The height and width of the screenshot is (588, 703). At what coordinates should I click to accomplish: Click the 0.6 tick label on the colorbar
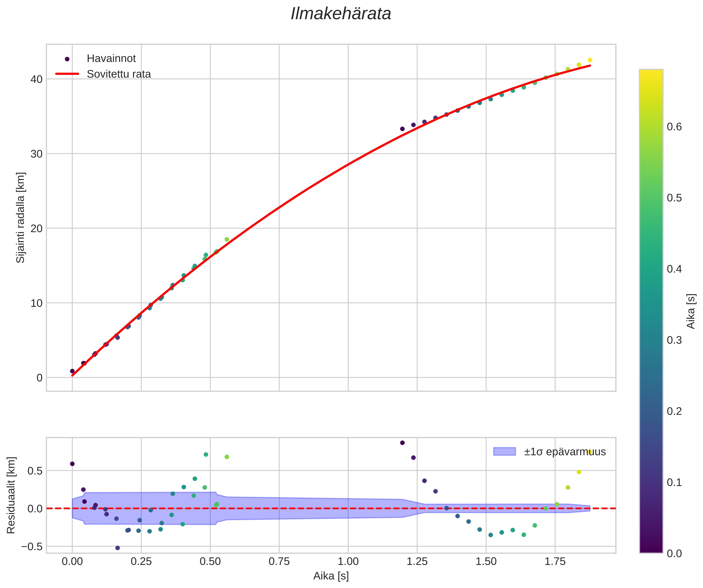coord(674,127)
